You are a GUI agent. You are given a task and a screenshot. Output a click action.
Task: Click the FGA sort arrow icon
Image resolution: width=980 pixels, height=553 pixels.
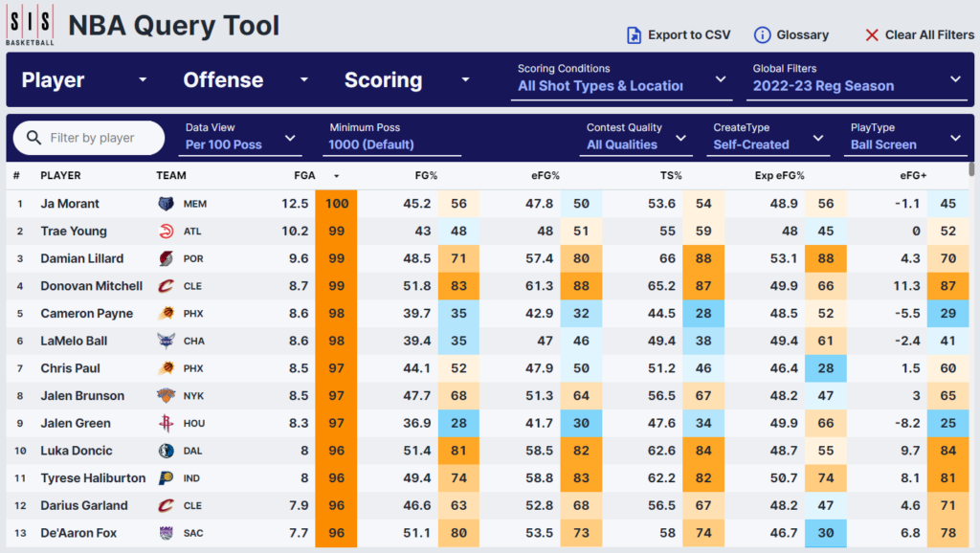(x=336, y=176)
